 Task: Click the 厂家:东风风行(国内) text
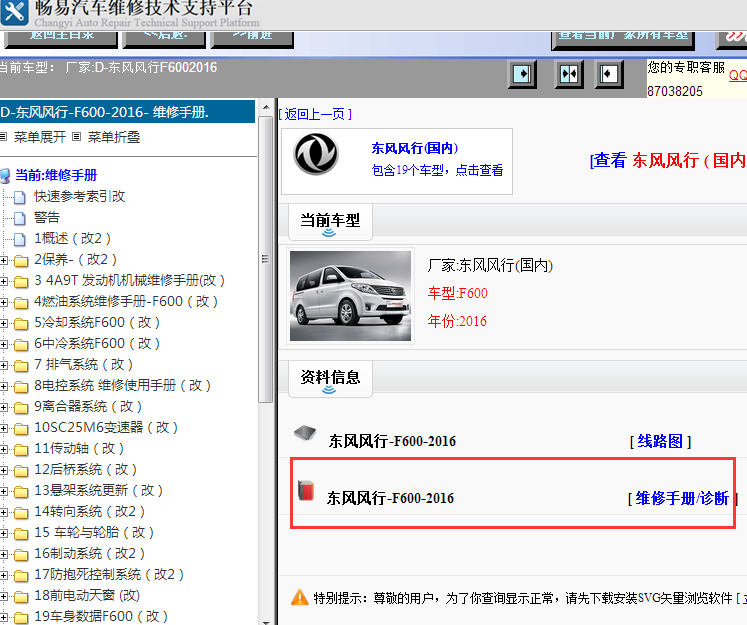coord(490,265)
